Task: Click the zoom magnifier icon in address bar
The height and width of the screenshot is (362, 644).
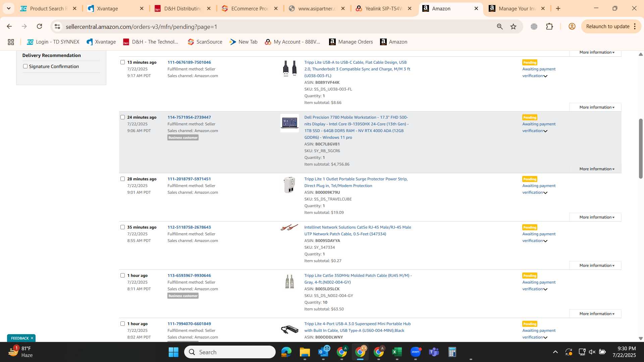Action: pos(500,26)
